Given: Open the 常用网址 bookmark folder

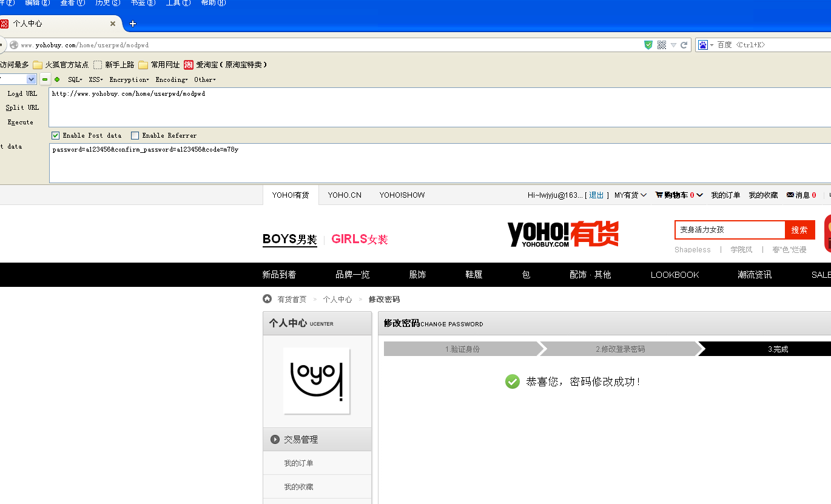Looking at the screenshot, I should click(x=160, y=65).
